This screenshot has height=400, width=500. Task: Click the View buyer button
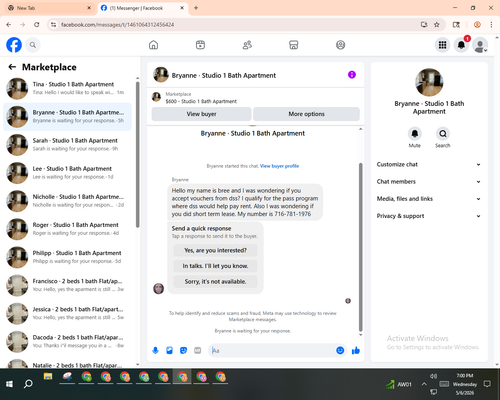click(x=201, y=114)
